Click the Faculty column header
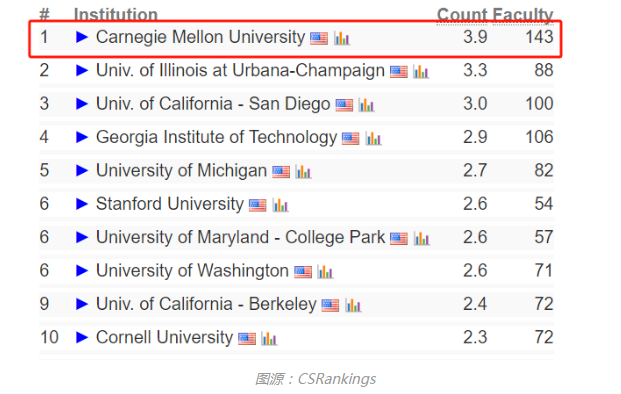 (x=523, y=15)
